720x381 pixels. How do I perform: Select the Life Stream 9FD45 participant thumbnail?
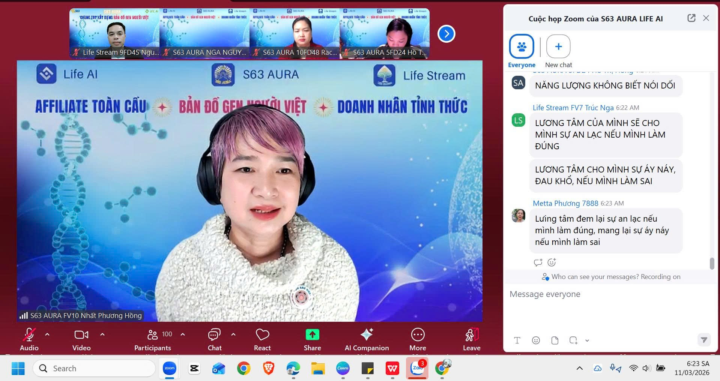click(114, 33)
